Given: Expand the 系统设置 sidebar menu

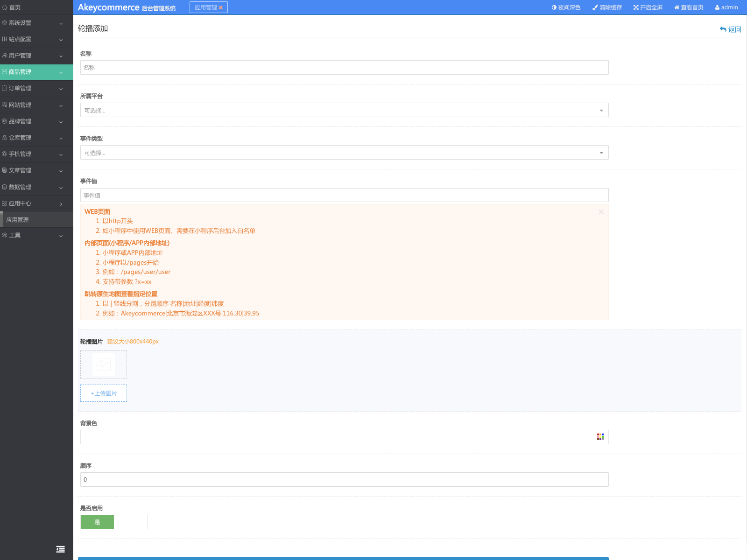Looking at the screenshot, I should [x=36, y=23].
